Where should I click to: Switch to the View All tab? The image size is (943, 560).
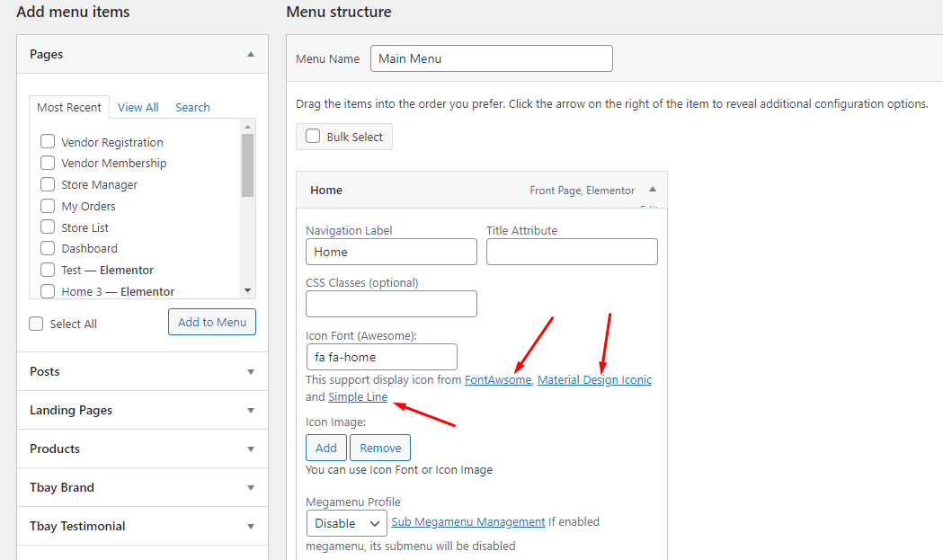138,107
